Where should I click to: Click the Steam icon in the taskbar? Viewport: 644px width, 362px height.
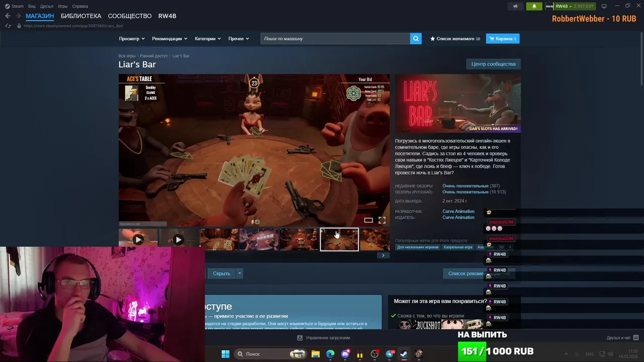[404, 354]
